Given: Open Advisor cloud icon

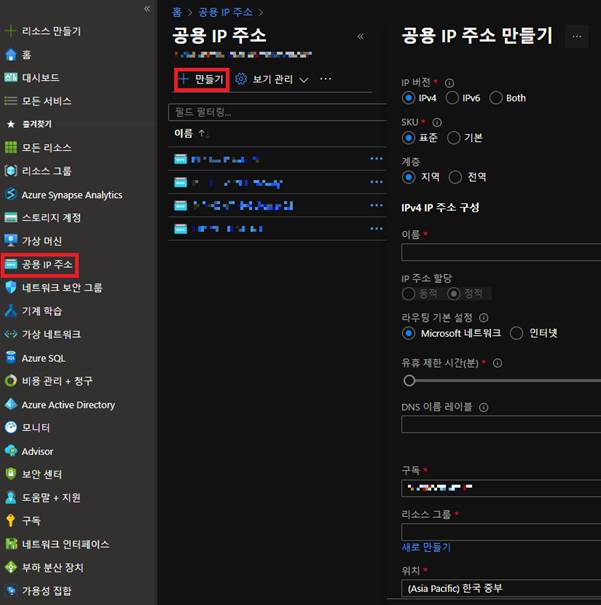Looking at the screenshot, I should click(11, 451).
